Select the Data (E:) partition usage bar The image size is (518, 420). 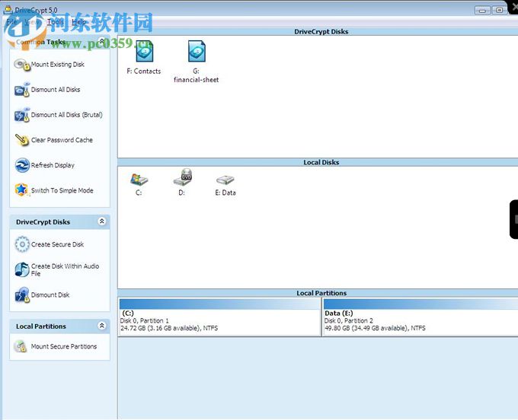click(x=420, y=304)
